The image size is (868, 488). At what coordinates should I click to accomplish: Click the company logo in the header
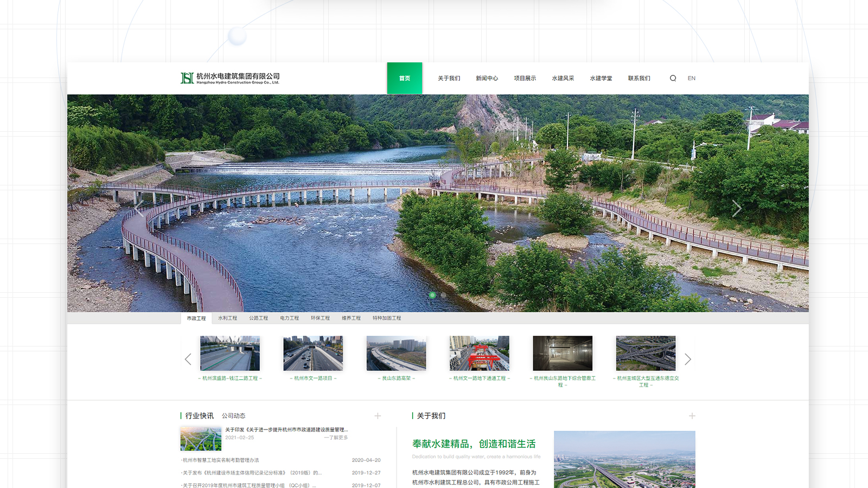tap(230, 78)
